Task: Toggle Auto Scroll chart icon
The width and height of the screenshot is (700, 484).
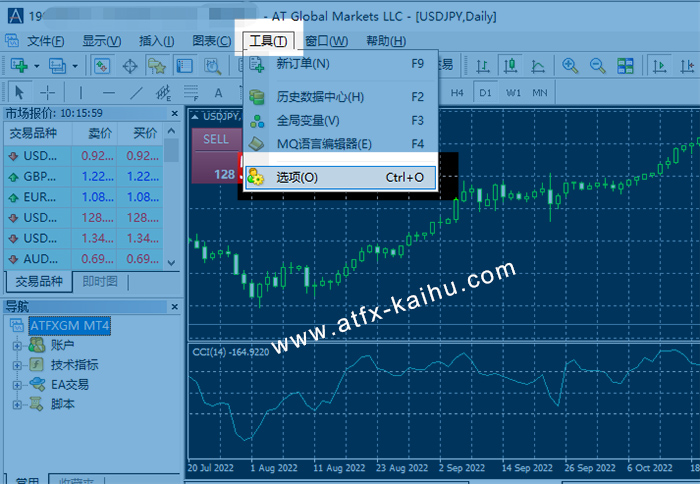Action: tap(659, 66)
